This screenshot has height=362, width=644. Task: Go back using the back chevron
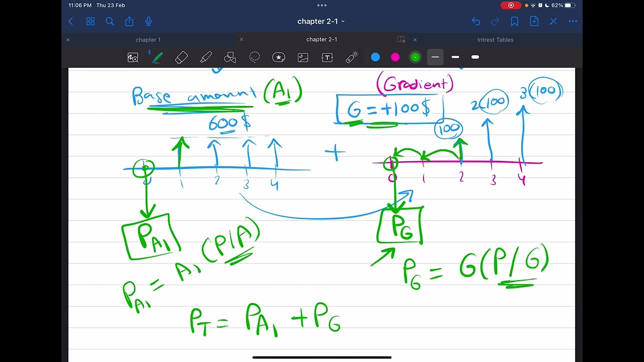tap(71, 21)
